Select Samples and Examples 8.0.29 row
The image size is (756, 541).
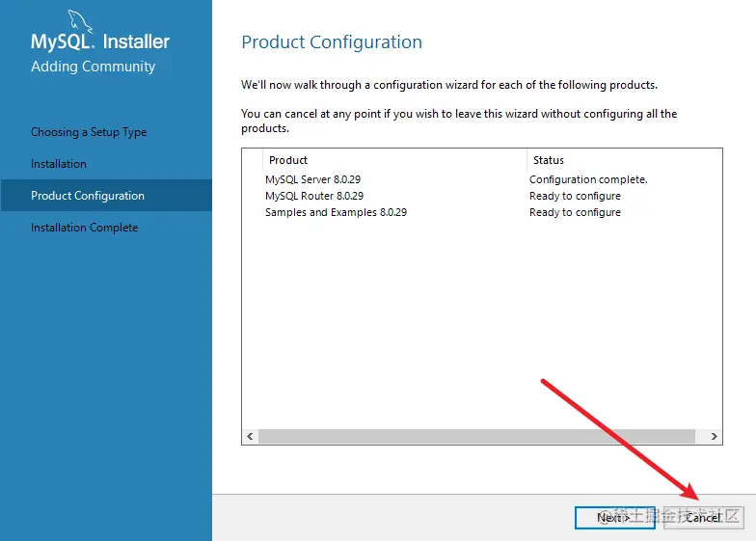[482, 212]
